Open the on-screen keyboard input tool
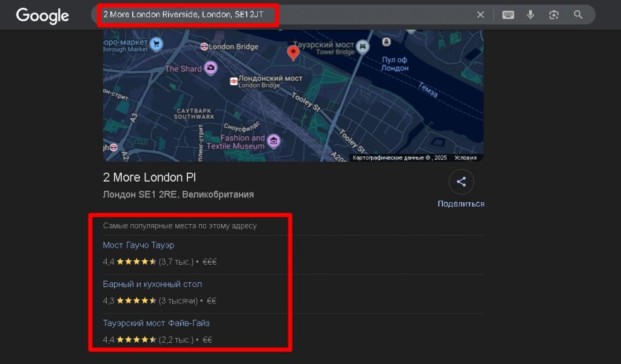621x364 pixels. pyautogui.click(x=508, y=15)
